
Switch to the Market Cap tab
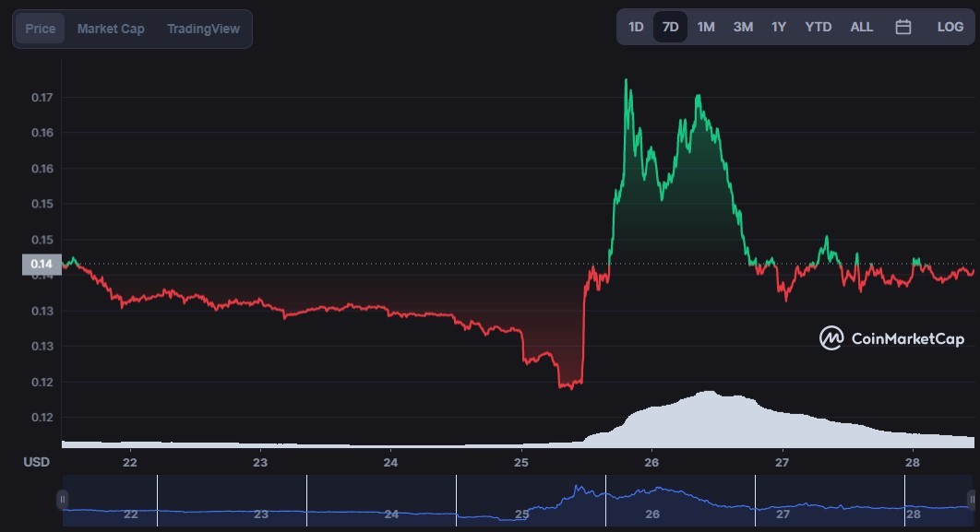coord(111,29)
